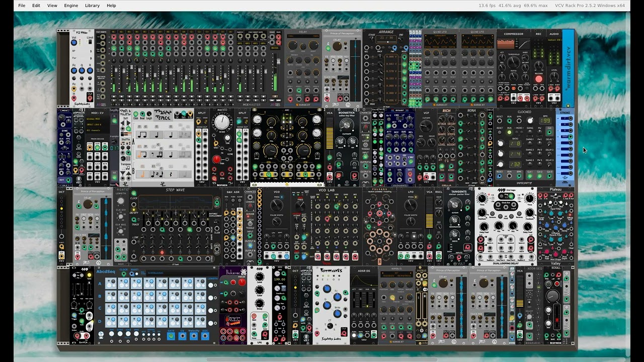
Task: Mute group GRP1 on MixMaster
Action: (240, 97)
